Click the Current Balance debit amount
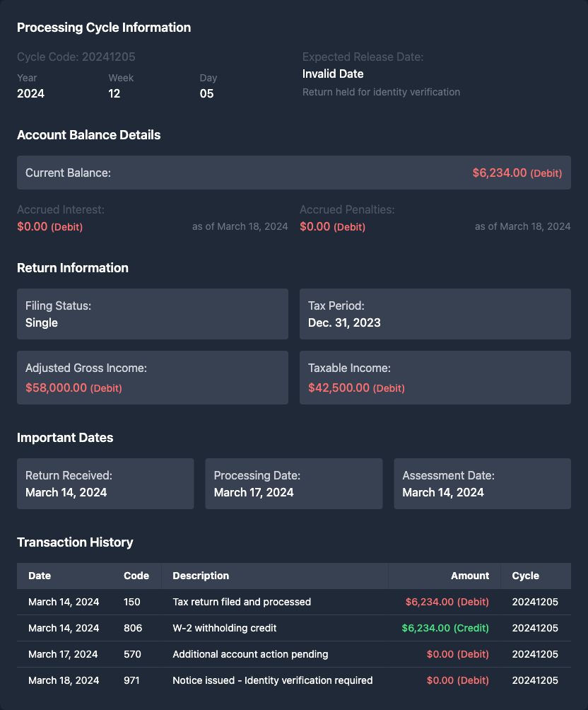This screenshot has height=710, width=588. click(x=517, y=173)
